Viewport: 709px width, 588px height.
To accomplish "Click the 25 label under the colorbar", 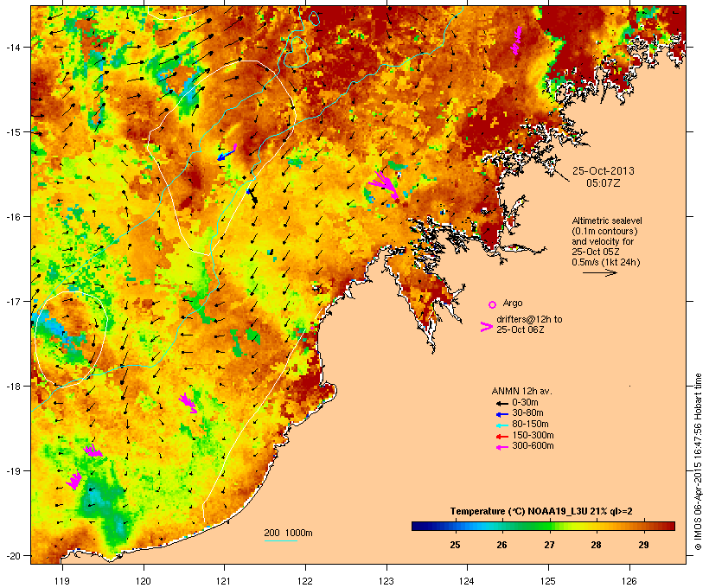I will [x=455, y=545].
